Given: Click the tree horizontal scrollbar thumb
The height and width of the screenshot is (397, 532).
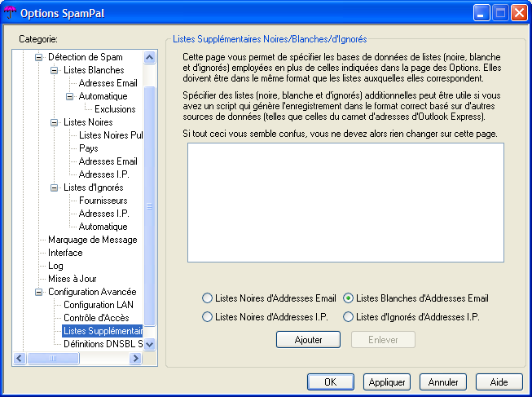Looking at the screenshot, I should pyautogui.click(x=53, y=359).
